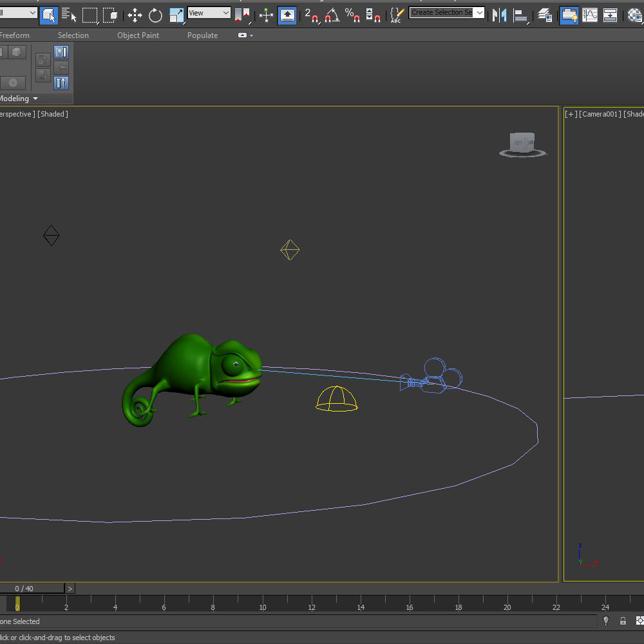
Task: Open the selection filter dropdown
Action: point(18,13)
